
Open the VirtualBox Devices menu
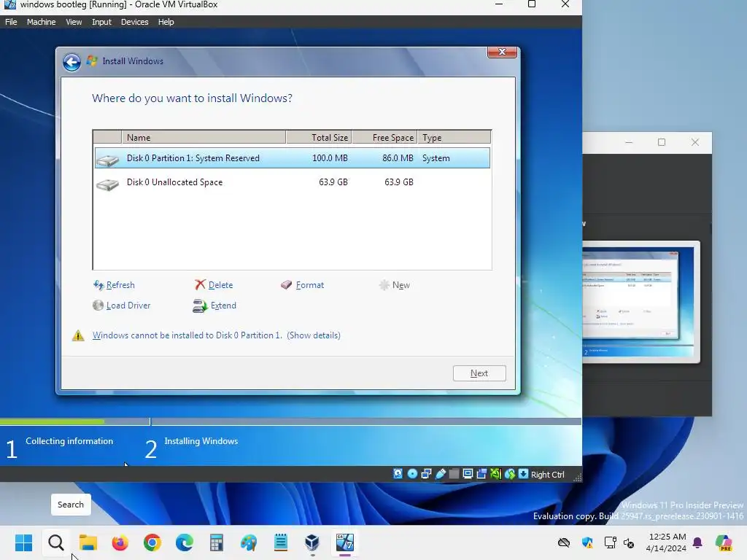point(134,22)
